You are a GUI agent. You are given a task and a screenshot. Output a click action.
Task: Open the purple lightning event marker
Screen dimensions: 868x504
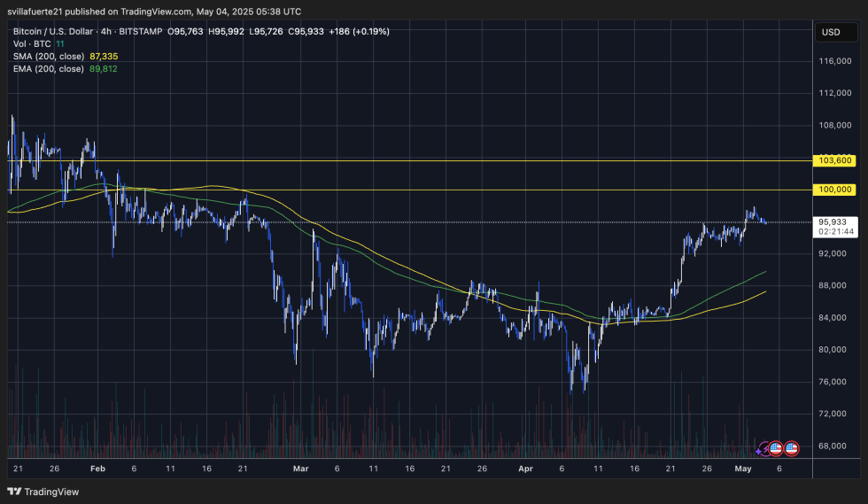coord(763,449)
